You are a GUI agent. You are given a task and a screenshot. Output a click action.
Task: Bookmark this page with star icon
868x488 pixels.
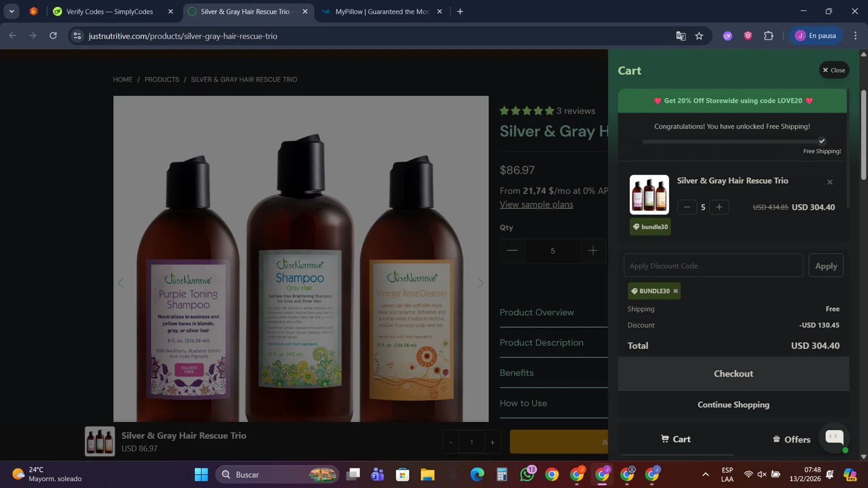(x=699, y=36)
